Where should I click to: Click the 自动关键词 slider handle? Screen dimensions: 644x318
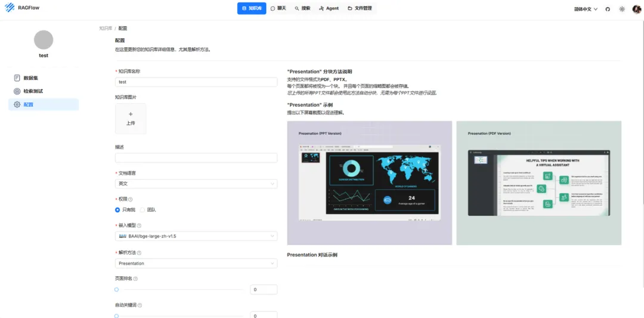[117, 316]
